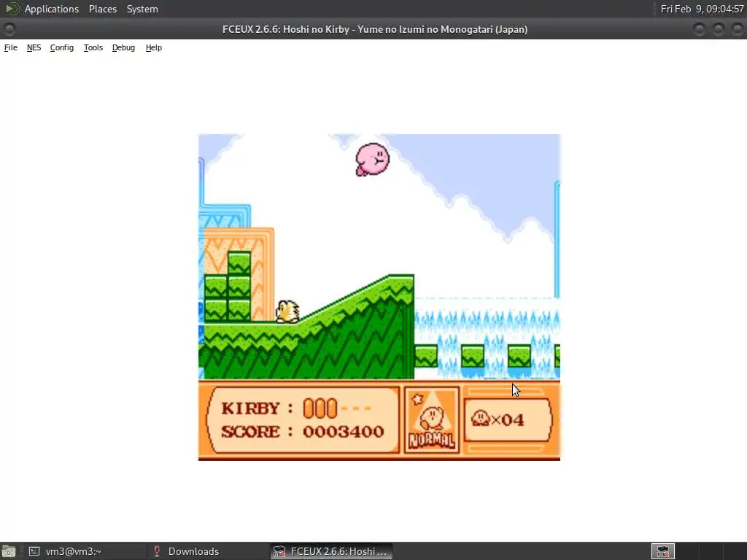Open the Tools menu
This screenshot has height=560, width=747.
pos(93,47)
